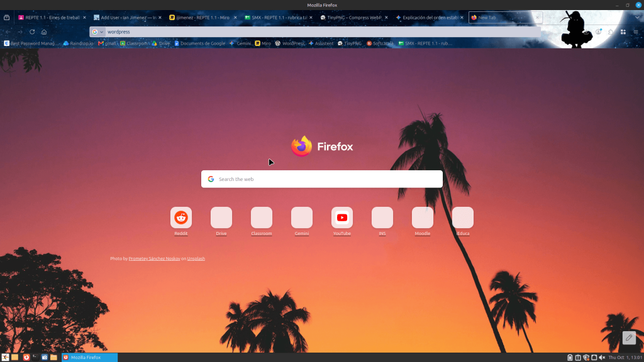Open the Miro bookmark in bookmarks bar
Image resolution: width=644 pixels, height=362 pixels.
click(x=263, y=43)
